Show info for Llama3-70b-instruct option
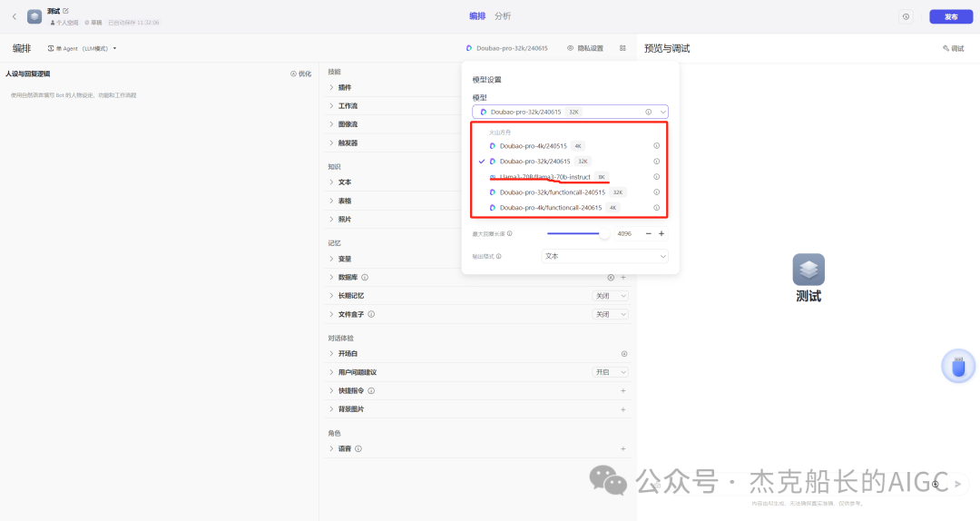This screenshot has height=521, width=980. pyautogui.click(x=656, y=177)
